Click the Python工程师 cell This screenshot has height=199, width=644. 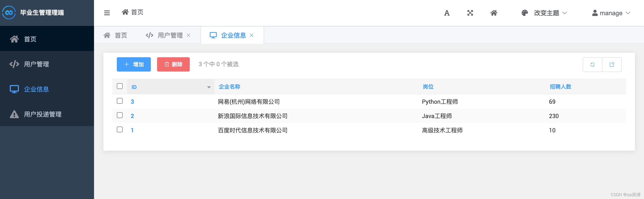pos(440,102)
